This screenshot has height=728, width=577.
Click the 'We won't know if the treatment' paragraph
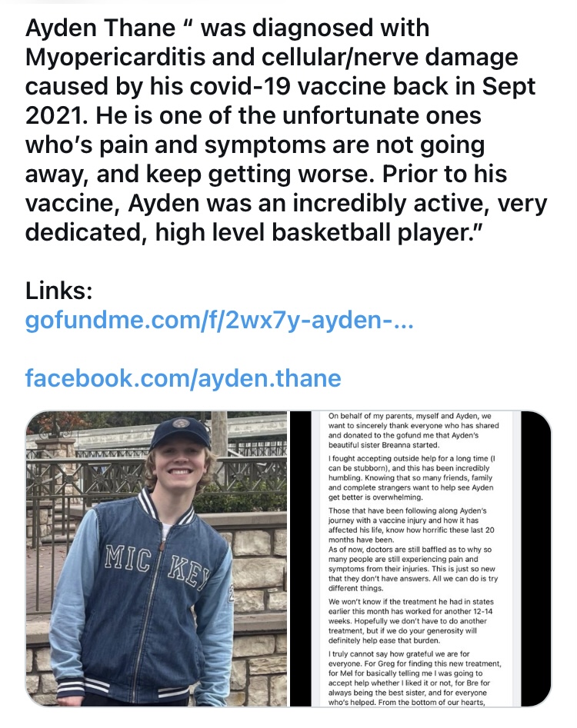(x=411, y=620)
